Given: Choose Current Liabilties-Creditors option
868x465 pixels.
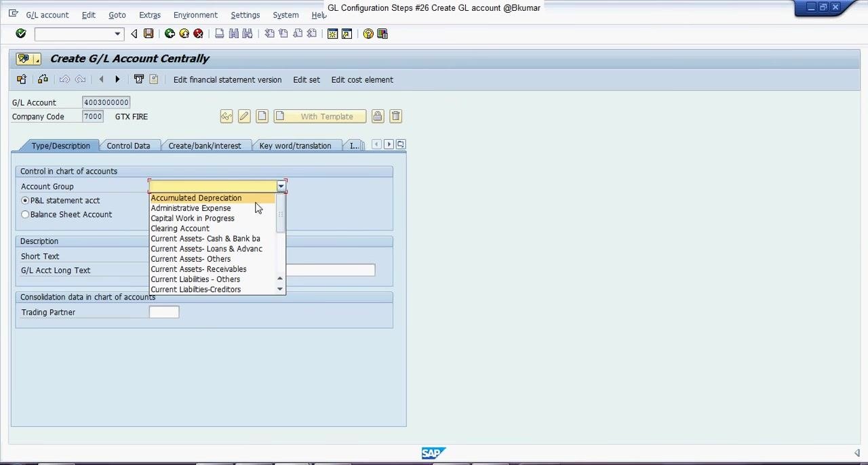Looking at the screenshot, I should (213, 289).
